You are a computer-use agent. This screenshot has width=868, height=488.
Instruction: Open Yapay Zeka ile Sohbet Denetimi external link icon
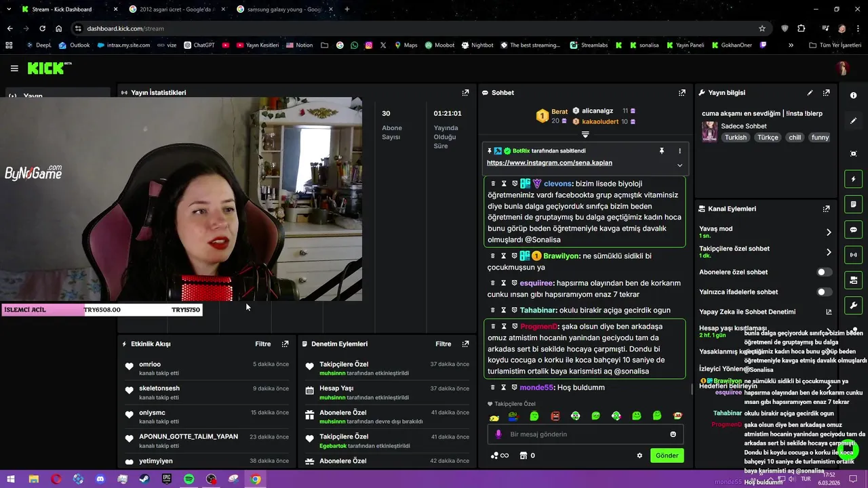tap(829, 312)
